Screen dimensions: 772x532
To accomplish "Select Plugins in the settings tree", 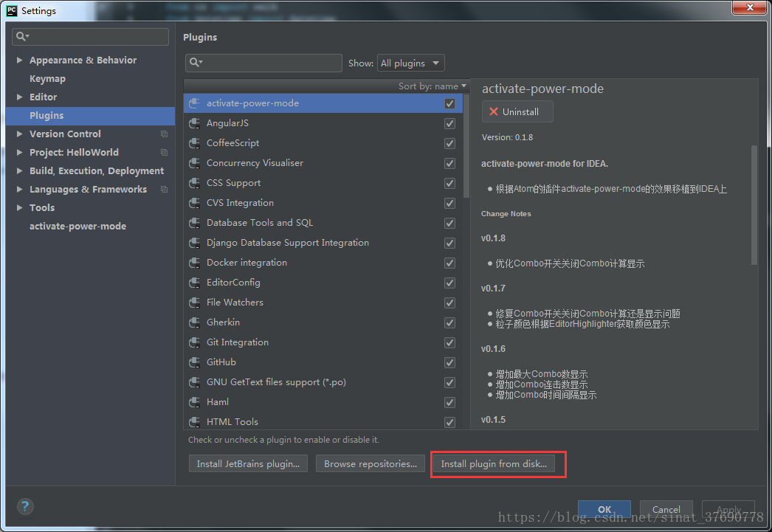I will pos(91,116).
